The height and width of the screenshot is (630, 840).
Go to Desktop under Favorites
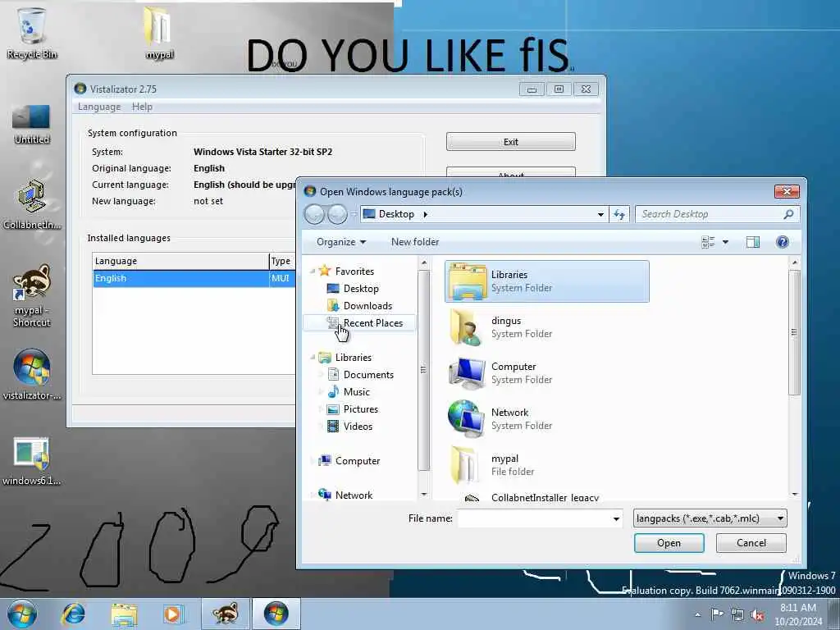point(361,288)
